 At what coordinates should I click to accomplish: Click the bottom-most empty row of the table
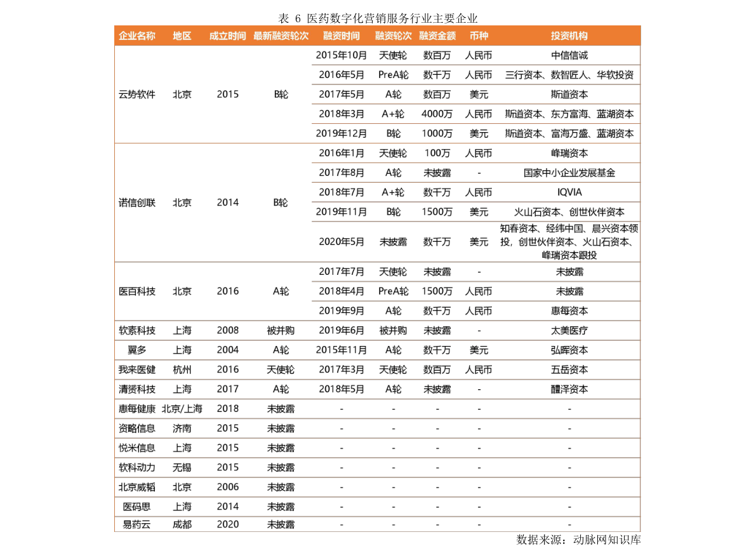click(x=377, y=524)
